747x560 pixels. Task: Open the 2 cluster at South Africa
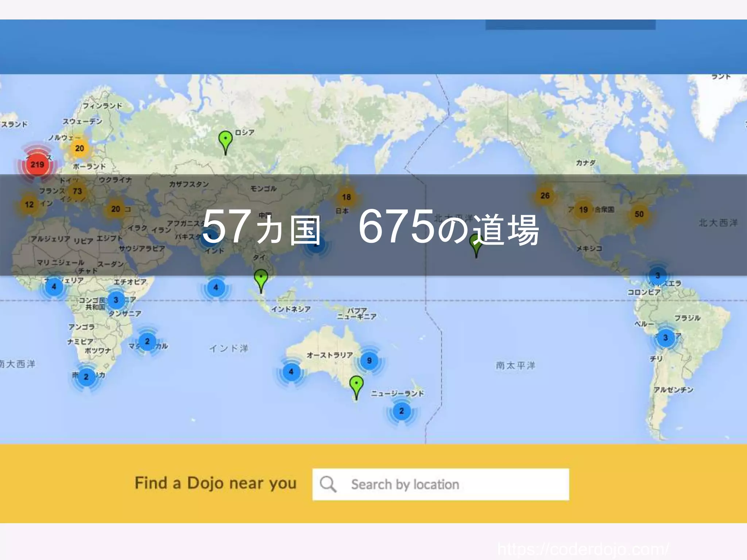(x=86, y=377)
